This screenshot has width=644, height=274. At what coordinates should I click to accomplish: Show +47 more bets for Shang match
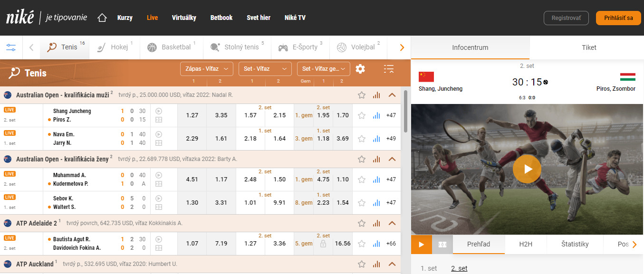click(x=391, y=115)
